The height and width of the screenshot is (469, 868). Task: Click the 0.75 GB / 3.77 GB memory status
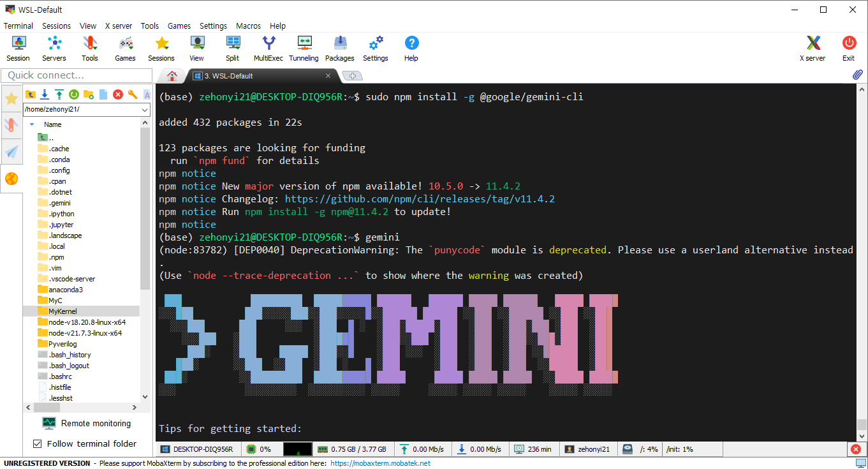(x=353, y=449)
